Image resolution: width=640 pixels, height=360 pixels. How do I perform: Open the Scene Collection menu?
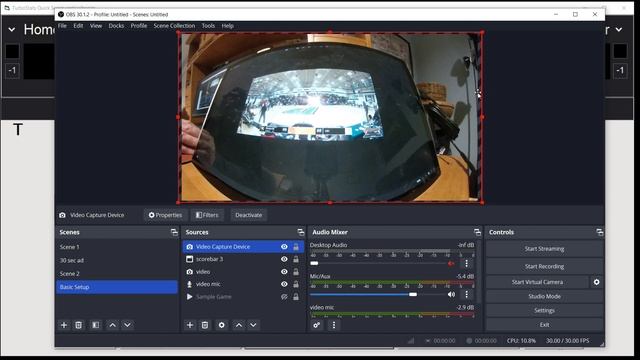[x=174, y=26]
